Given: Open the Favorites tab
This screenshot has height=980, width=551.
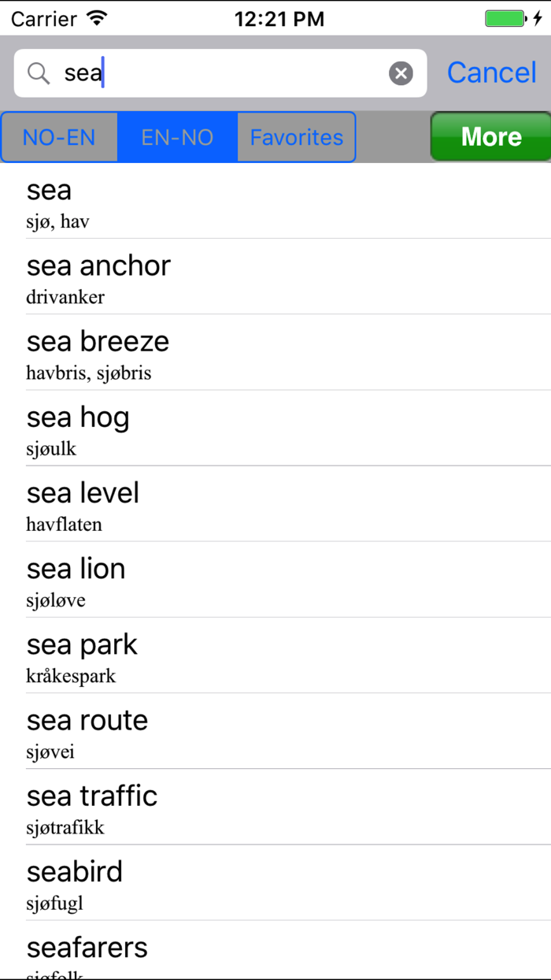Looking at the screenshot, I should coord(296,136).
